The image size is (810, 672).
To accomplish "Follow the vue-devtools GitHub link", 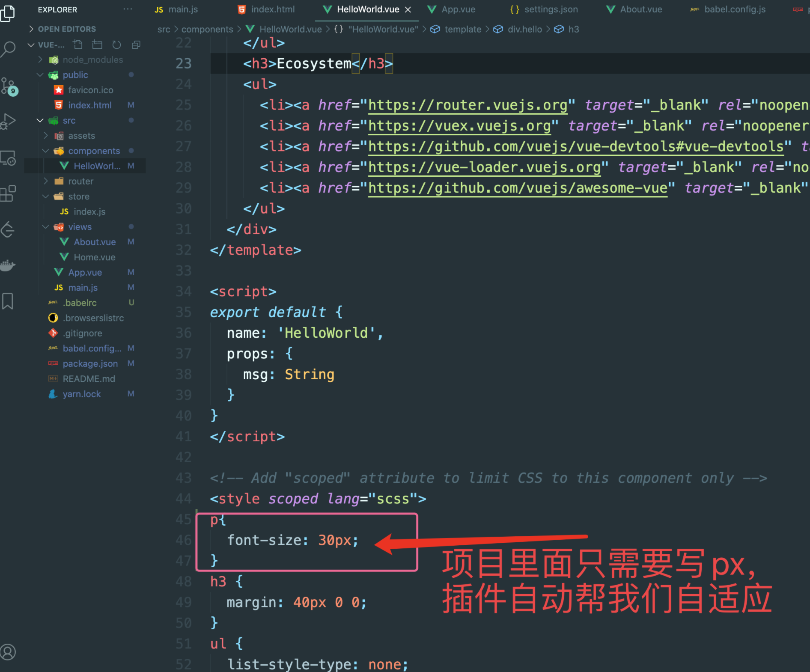I will click(x=575, y=146).
